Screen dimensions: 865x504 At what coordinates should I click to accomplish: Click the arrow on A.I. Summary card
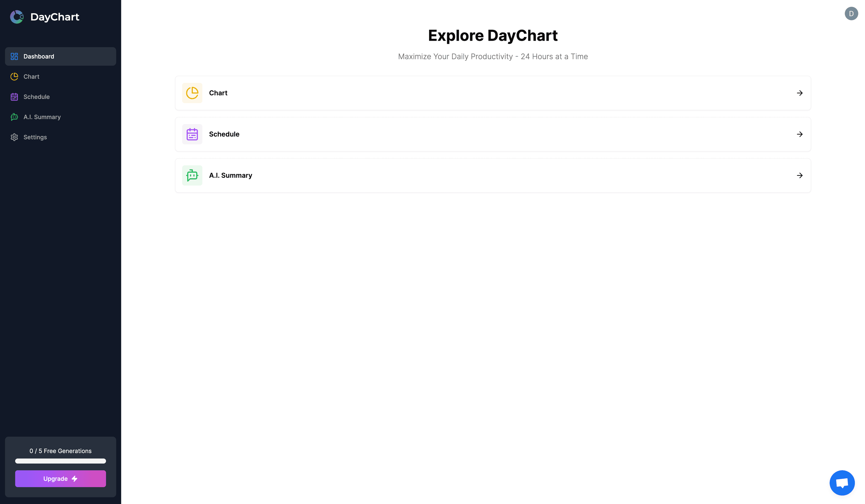pos(799,175)
